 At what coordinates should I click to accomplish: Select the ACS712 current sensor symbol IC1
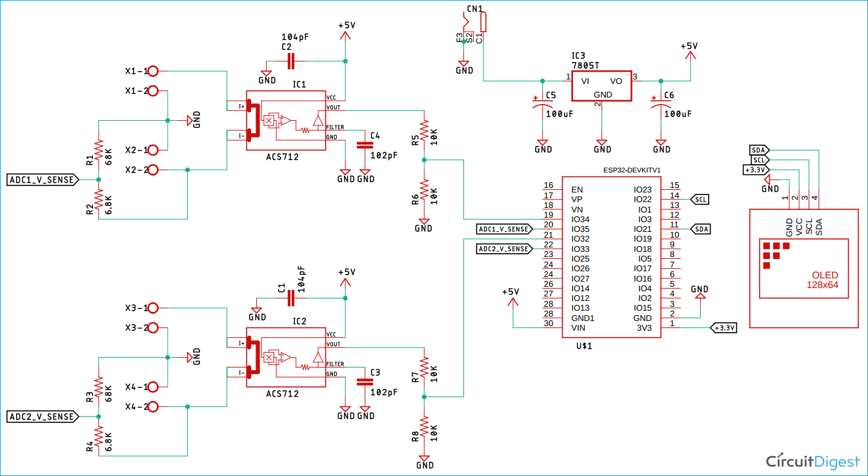(287, 119)
